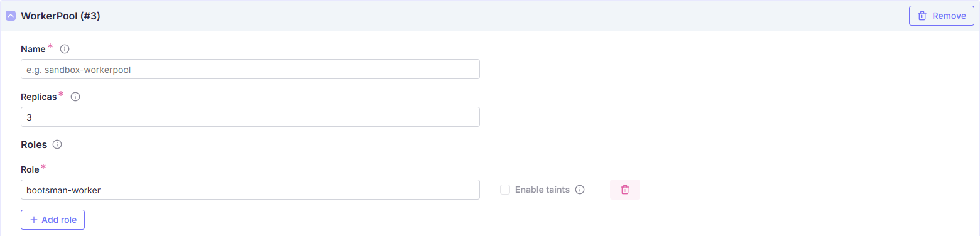Focus the Name input field
Image resolution: width=980 pixels, height=236 pixels.
coord(250,69)
